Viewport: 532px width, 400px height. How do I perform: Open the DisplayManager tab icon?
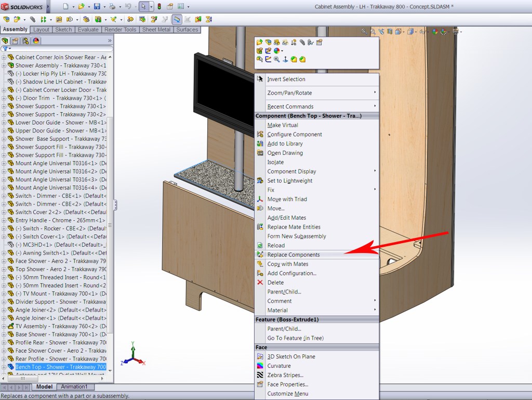coord(36,40)
